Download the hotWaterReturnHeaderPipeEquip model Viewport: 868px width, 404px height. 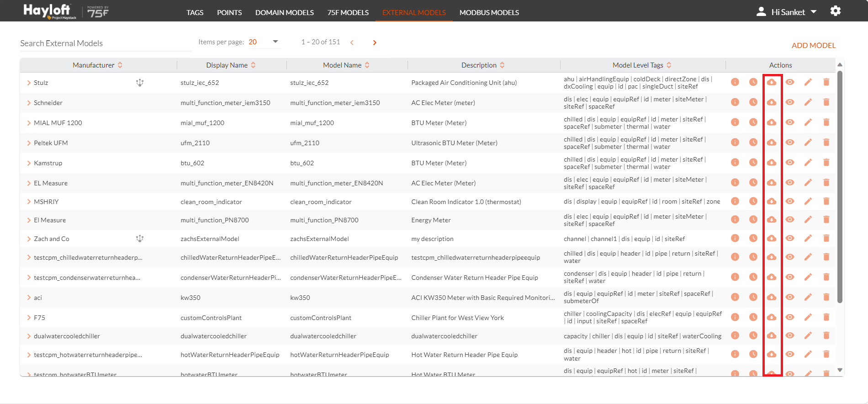772,354
